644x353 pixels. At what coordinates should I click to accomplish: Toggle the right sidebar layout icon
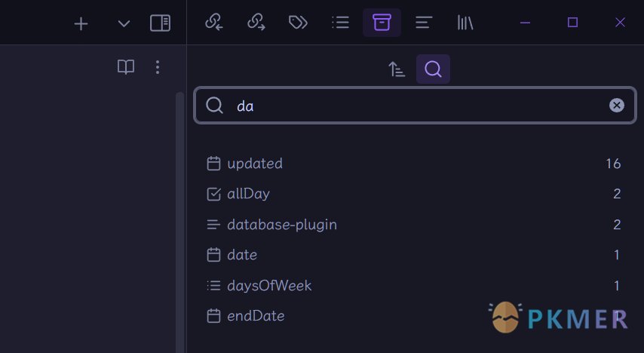coord(160,23)
